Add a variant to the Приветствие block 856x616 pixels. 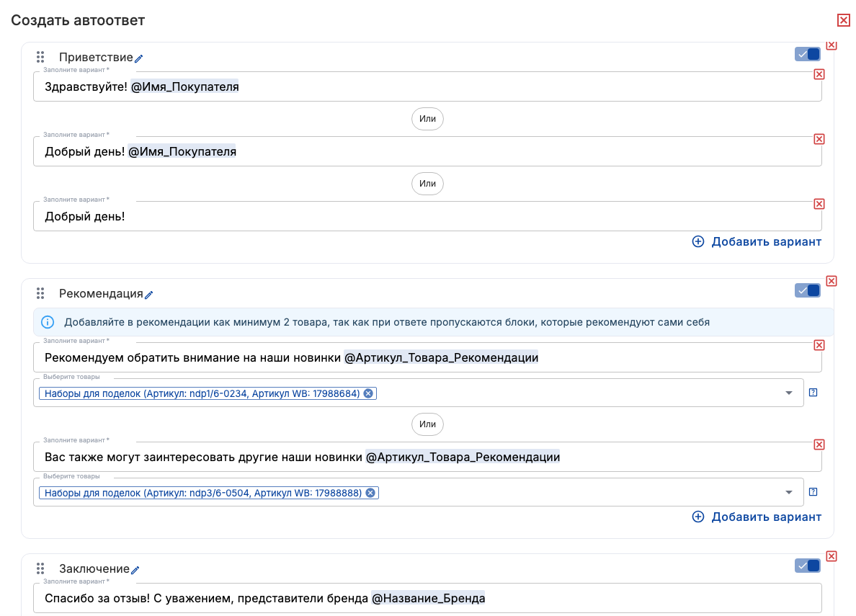click(x=757, y=242)
